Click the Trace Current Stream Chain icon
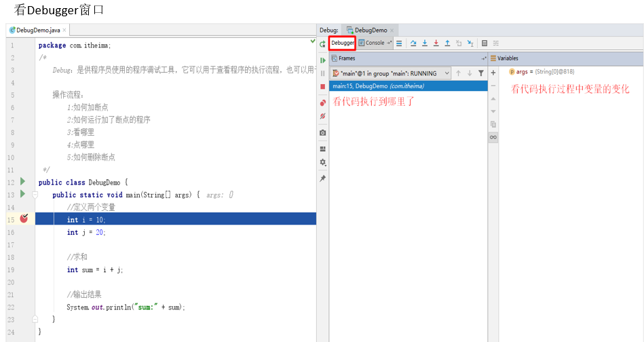 [x=496, y=43]
